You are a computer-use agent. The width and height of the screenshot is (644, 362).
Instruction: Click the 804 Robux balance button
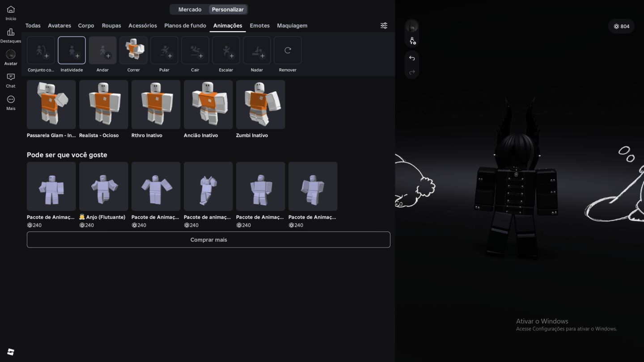[621, 26]
